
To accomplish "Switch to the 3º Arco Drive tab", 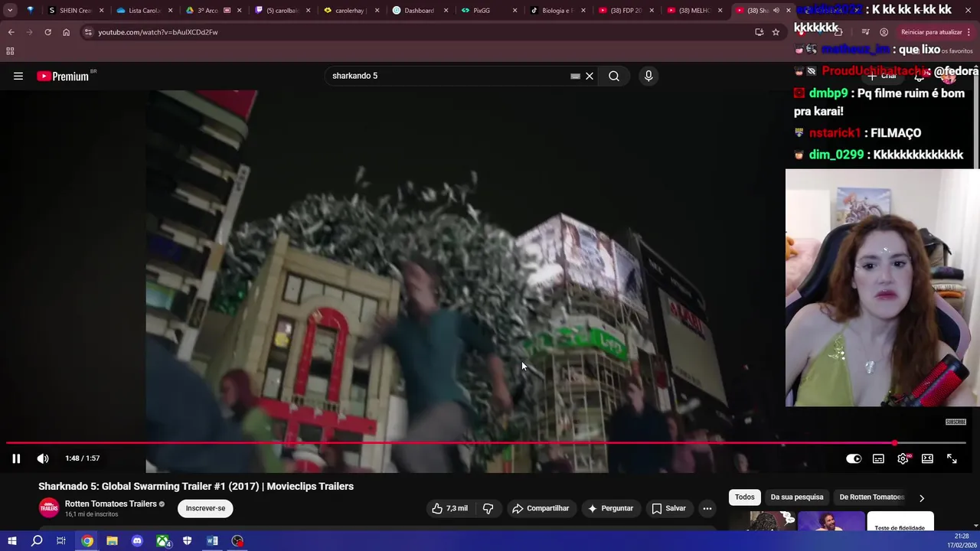I will coord(212,11).
